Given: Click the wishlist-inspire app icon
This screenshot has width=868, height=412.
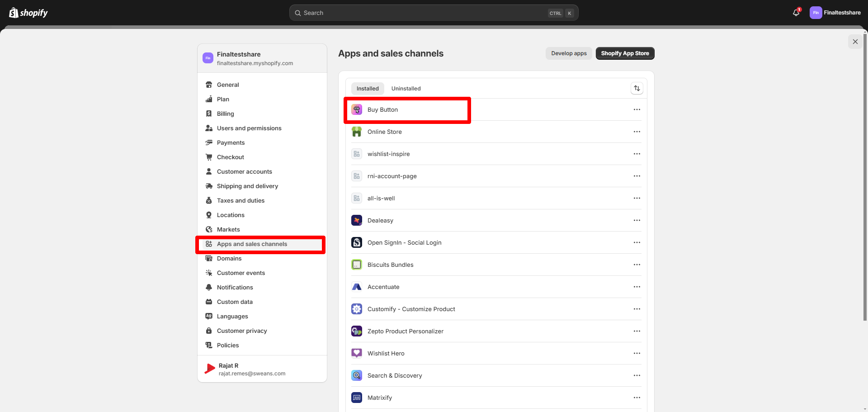Looking at the screenshot, I should pos(357,154).
